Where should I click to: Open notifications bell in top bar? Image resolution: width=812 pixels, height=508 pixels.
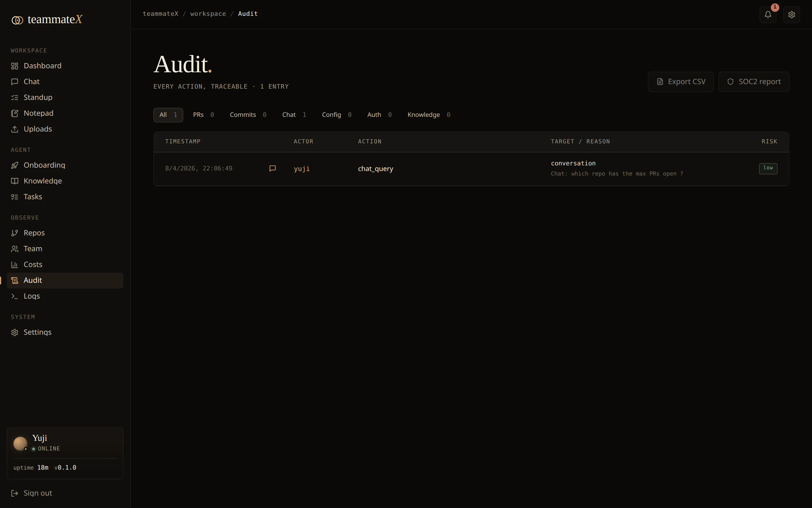click(x=768, y=15)
